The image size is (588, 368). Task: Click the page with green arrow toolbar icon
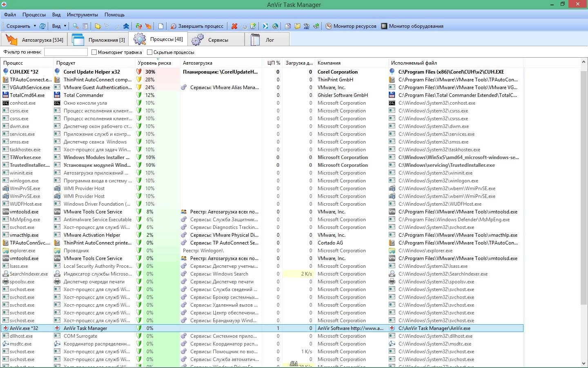pyautogui.click(x=253, y=26)
